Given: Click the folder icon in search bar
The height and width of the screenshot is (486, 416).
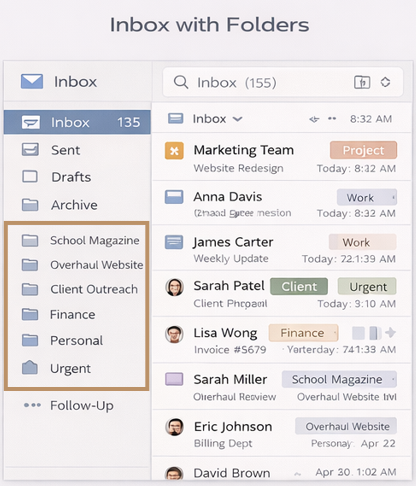Looking at the screenshot, I should pos(362,82).
